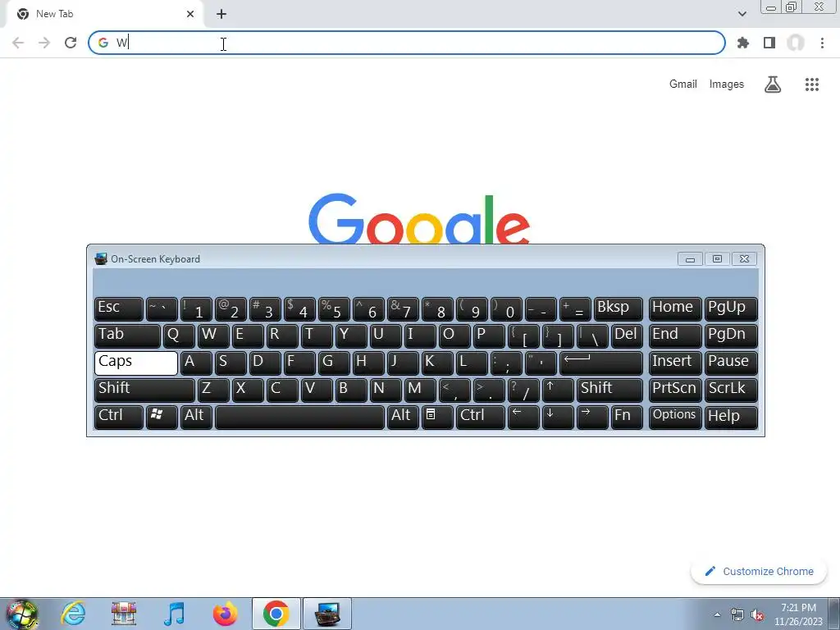The width and height of the screenshot is (840, 630).
Task: Click the PgDn key
Action: [x=731, y=336]
